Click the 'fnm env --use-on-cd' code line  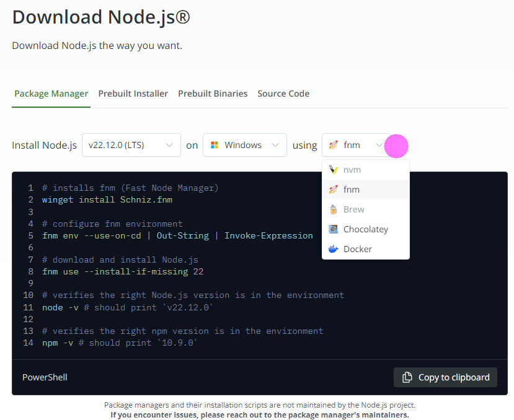click(x=177, y=235)
